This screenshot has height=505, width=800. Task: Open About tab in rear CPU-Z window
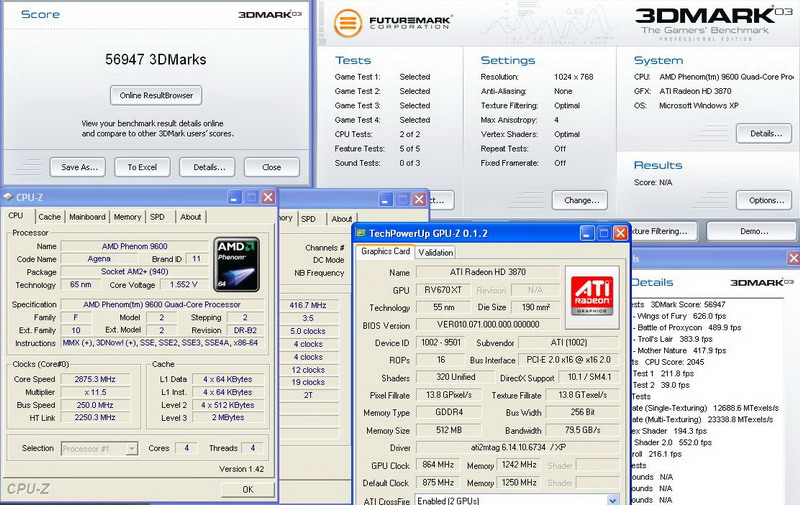coord(341,219)
